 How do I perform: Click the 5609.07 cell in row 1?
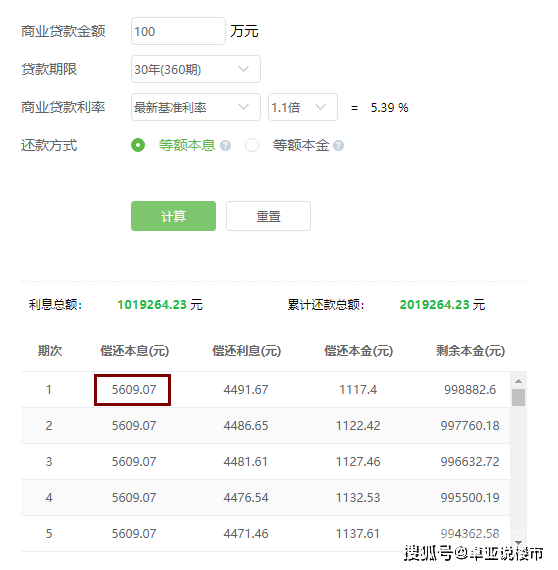pos(134,390)
